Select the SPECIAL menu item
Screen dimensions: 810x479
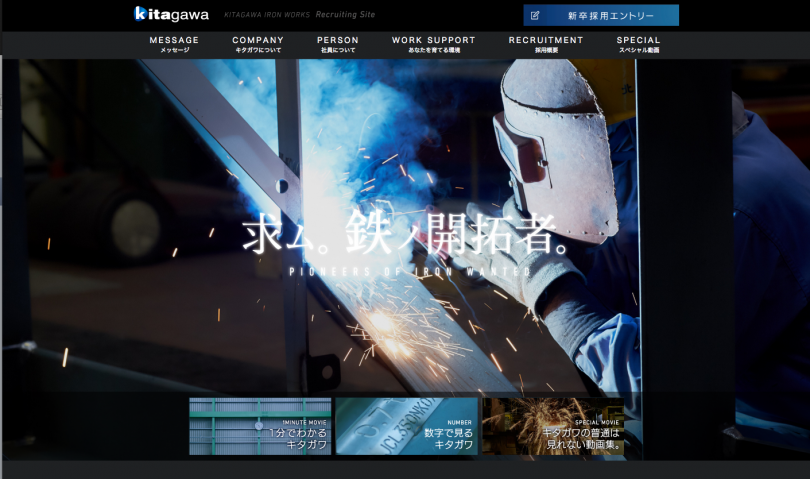click(638, 44)
